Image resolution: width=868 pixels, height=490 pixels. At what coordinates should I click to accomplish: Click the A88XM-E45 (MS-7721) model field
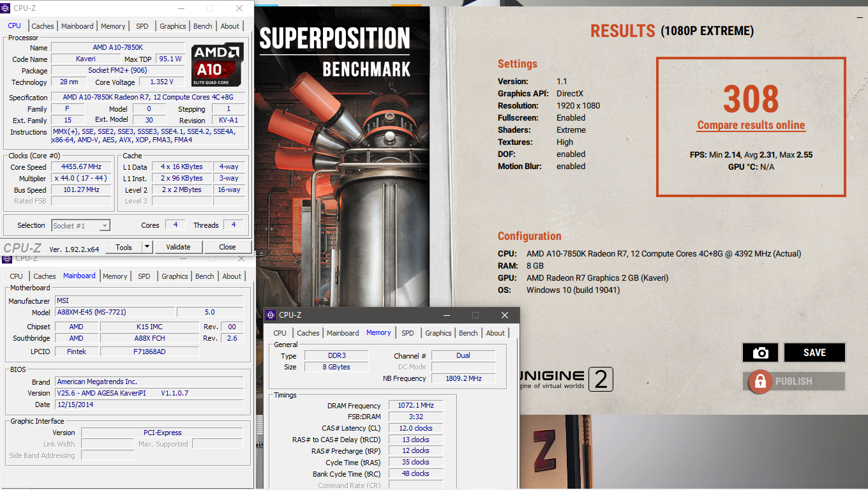coord(114,313)
